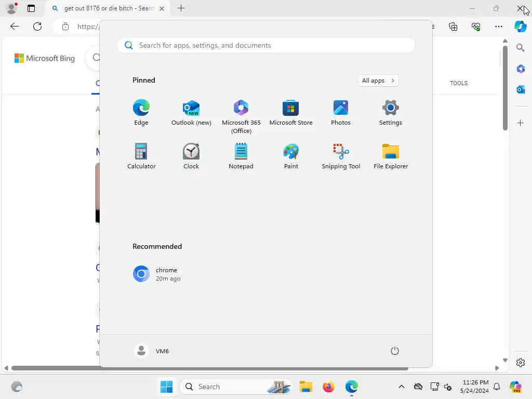Screen dimensions: 532x399
Task: Launch Notepad from Start menu
Action: point(241,156)
